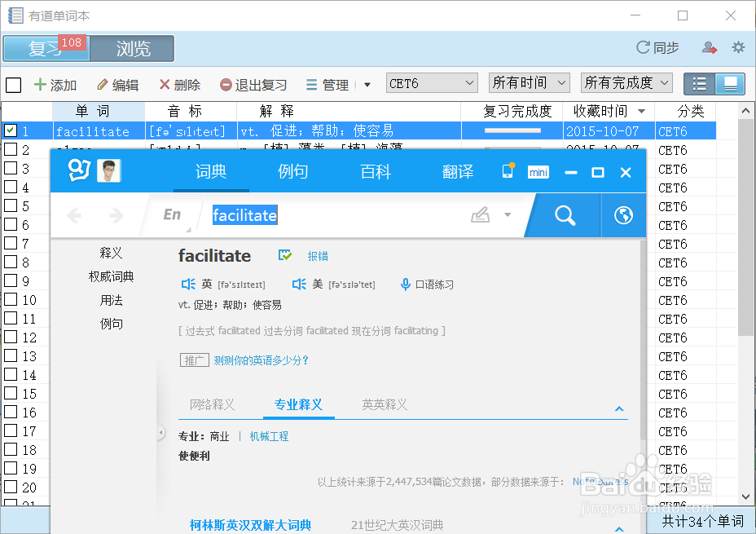This screenshot has width=756, height=534.
Task: Open 柯林斯英汉双解大词典 tab
Action: pyautogui.click(x=250, y=525)
